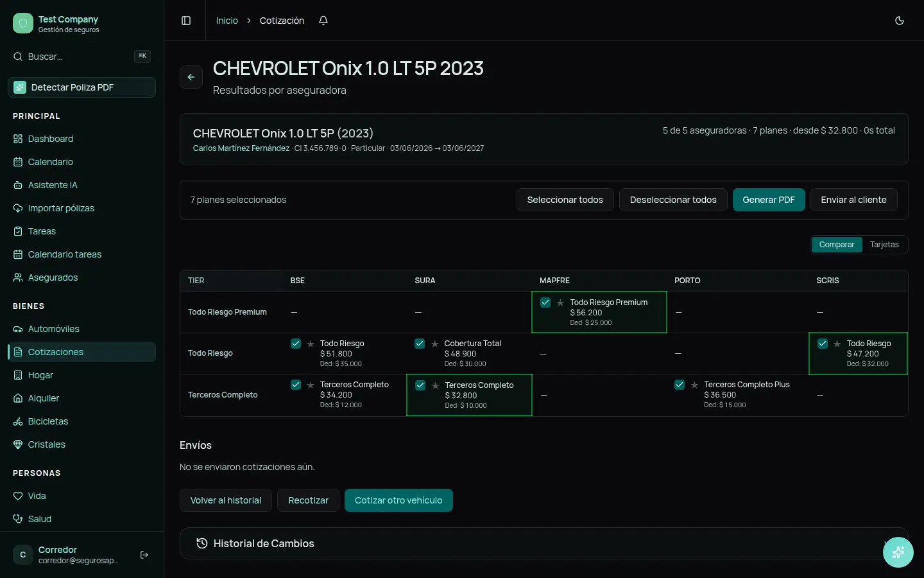Open client Carlos Martínez Fernández link
This screenshot has width=924, height=578.
click(241, 148)
